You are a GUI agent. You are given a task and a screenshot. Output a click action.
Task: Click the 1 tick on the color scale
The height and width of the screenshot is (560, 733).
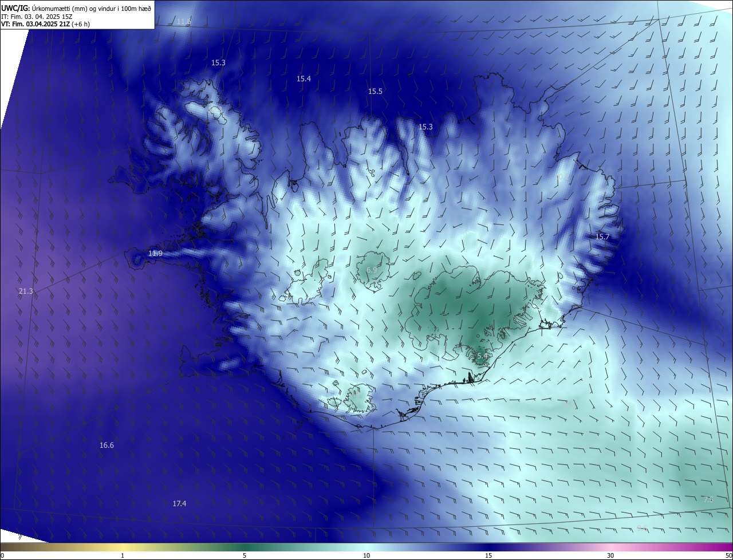(123, 555)
